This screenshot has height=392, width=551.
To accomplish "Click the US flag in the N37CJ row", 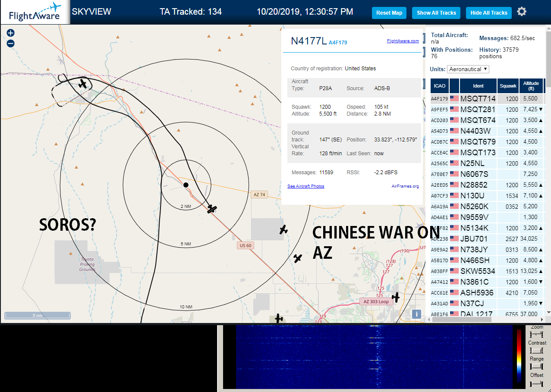I will (x=454, y=304).
